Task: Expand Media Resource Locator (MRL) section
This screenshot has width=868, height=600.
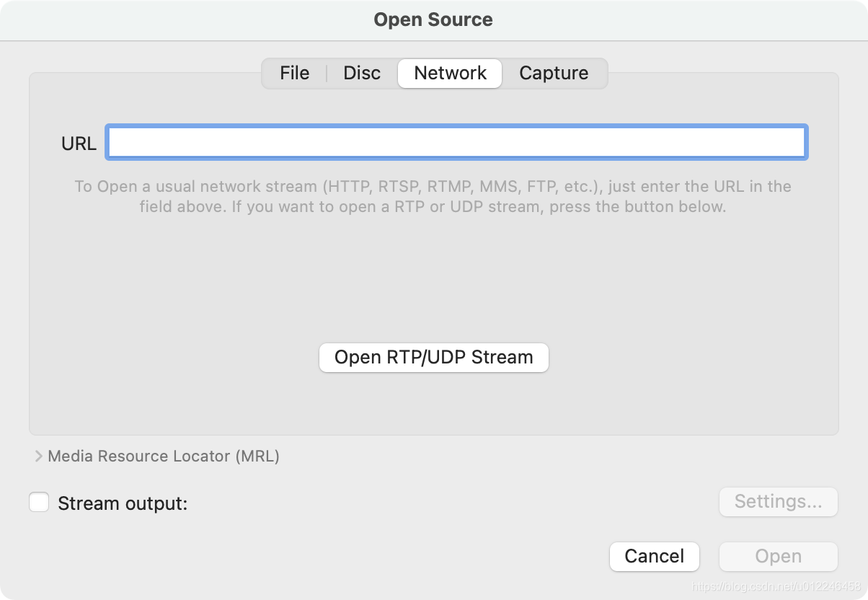Action: [38, 456]
